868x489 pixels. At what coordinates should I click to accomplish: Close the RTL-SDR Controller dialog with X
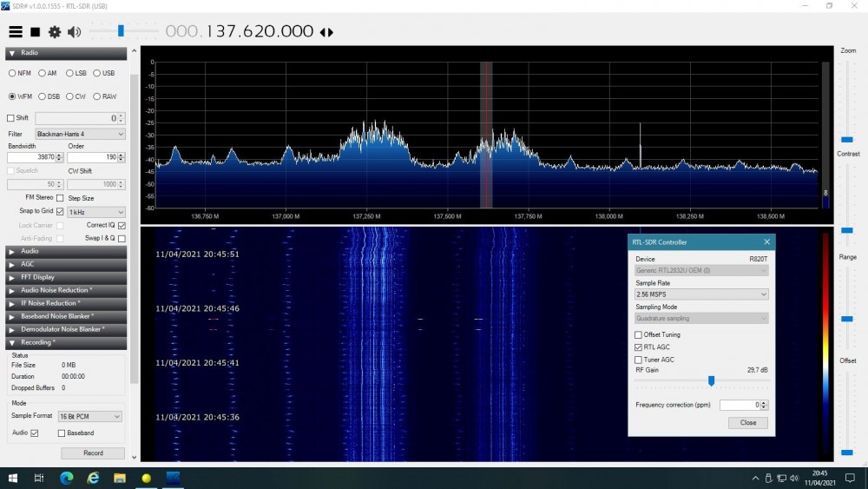tap(766, 242)
